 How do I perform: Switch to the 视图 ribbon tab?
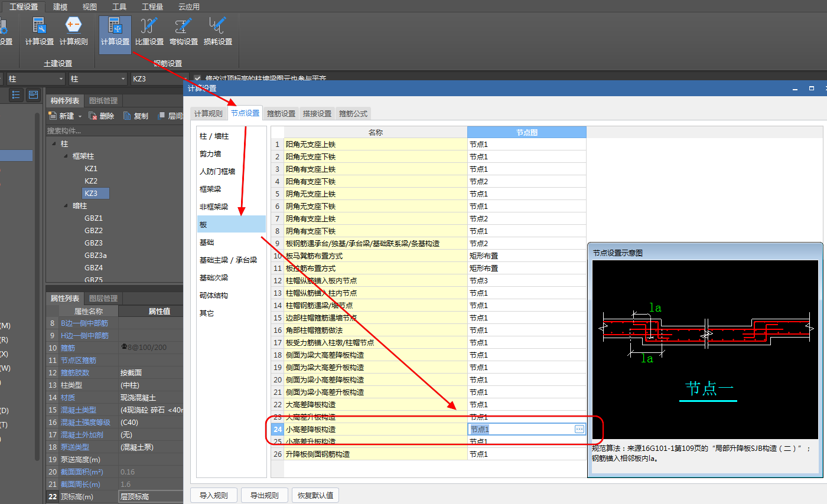[x=90, y=7]
